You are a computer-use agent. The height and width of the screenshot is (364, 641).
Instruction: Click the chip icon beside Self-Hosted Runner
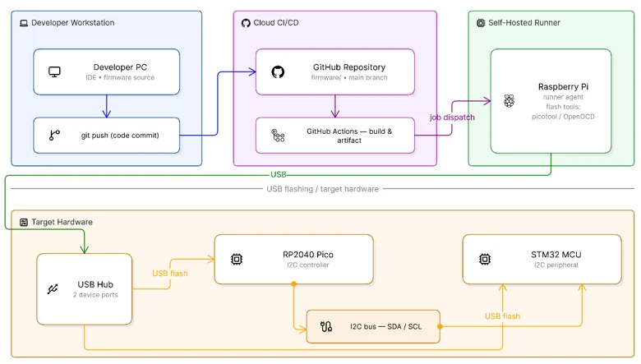click(x=481, y=23)
